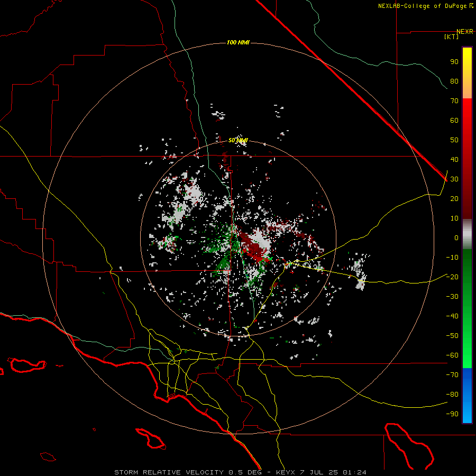
Task: Select the -40 value on velocity scale
Action: tap(452, 316)
